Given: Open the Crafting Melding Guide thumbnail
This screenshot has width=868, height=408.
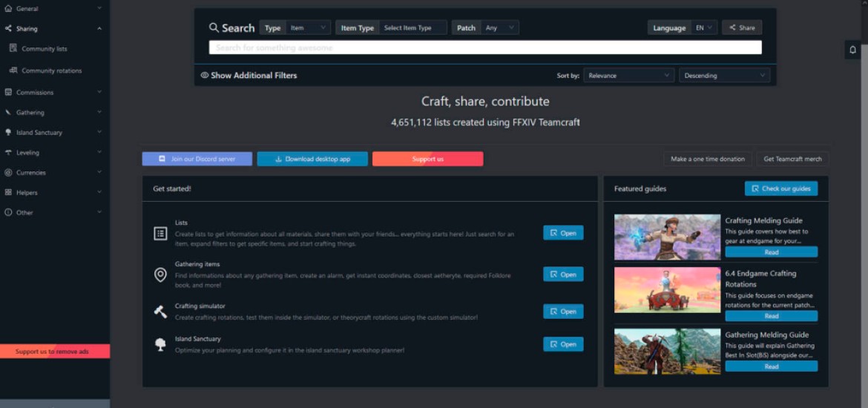Looking at the screenshot, I should 667,237.
